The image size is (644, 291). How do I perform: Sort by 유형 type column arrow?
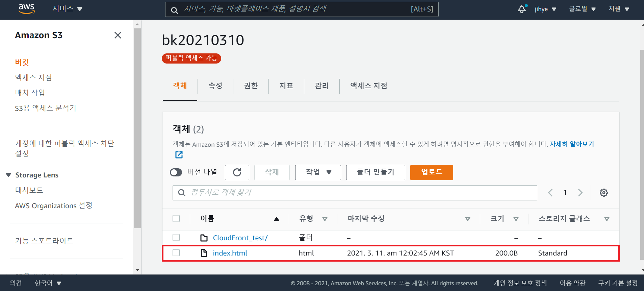tap(325, 219)
